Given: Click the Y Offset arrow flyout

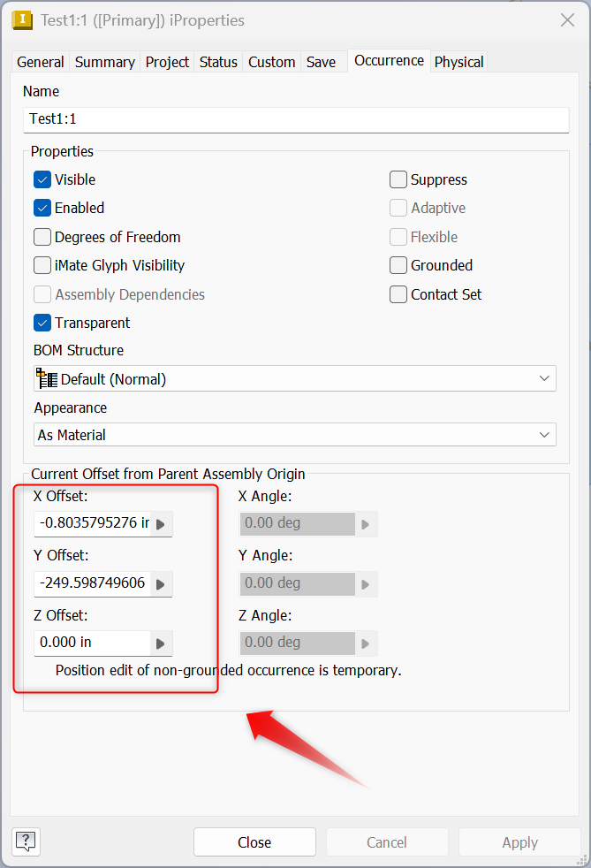Looking at the screenshot, I should (161, 584).
